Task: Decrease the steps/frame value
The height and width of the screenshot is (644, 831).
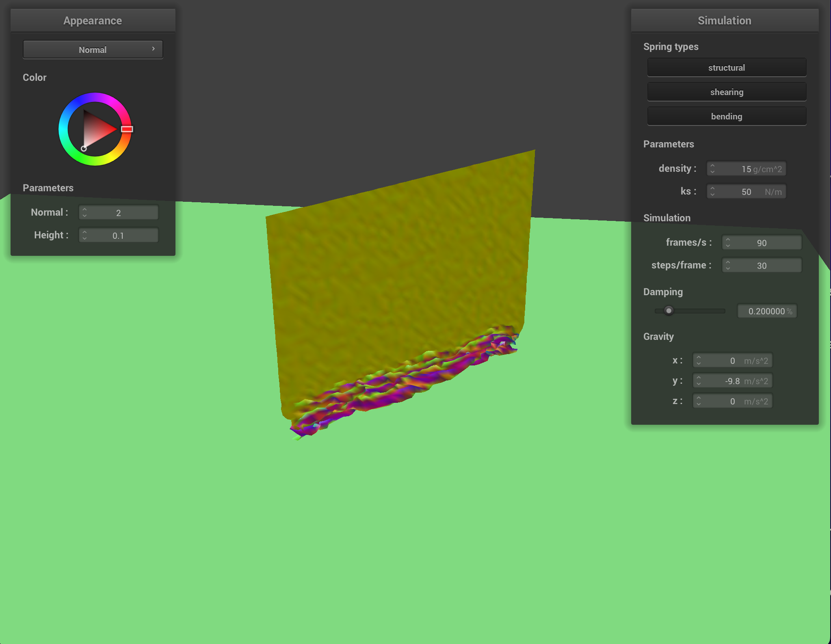Action: pyautogui.click(x=728, y=268)
